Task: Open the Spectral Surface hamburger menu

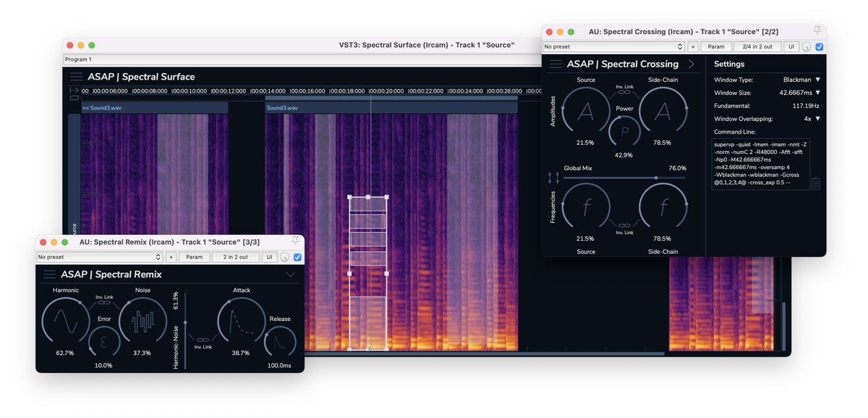Action: point(75,77)
